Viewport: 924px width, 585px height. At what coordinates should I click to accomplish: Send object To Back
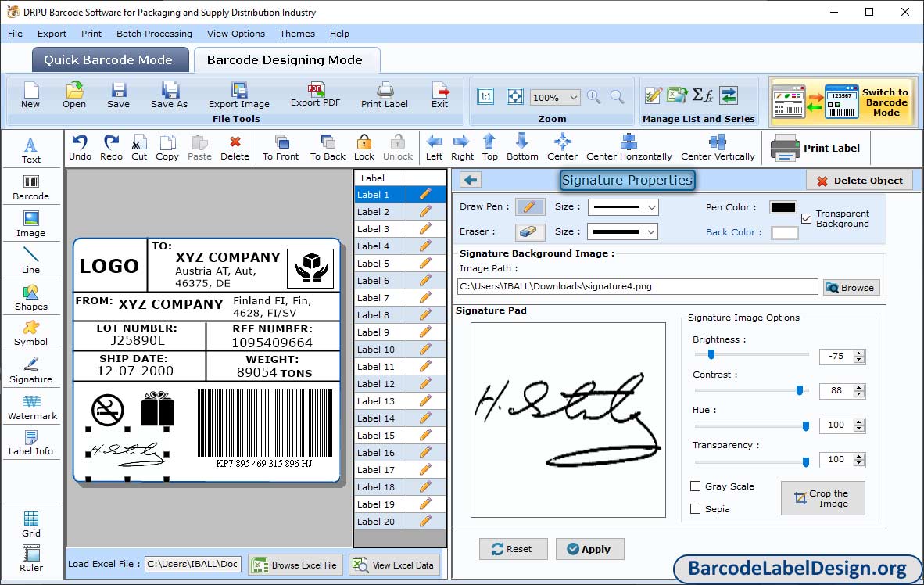coord(328,148)
